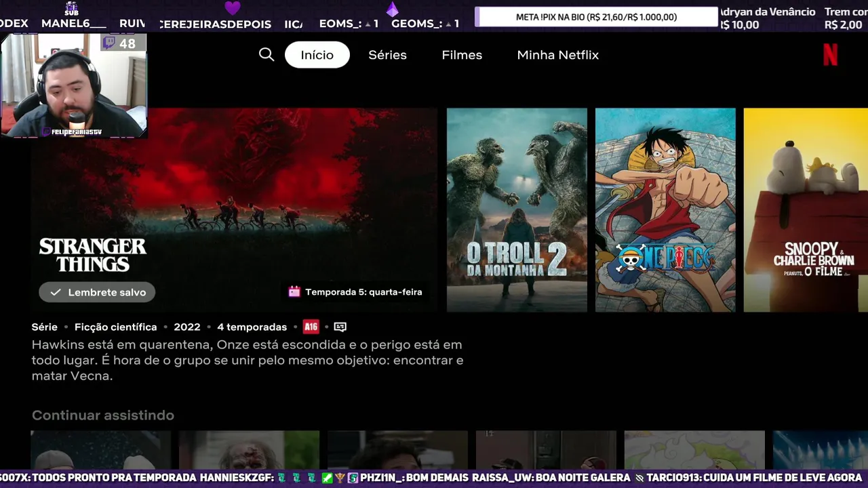Click the purple heart icon in top ticker
The width and height of the screenshot is (868, 488).
233,8
